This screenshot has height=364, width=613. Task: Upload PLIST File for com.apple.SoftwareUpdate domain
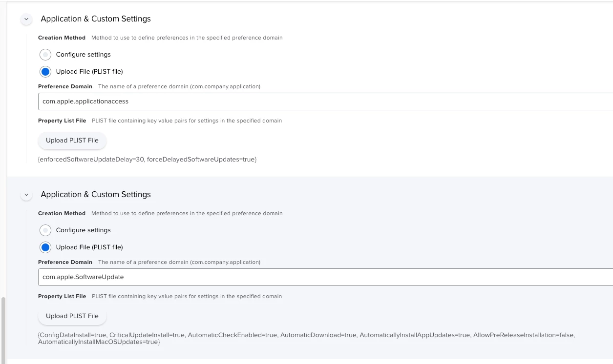(x=72, y=316)
